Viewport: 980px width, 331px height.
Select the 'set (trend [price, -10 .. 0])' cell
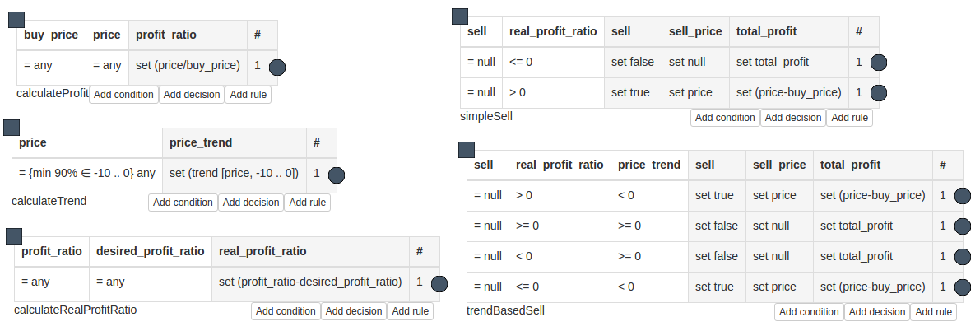tap(234, 173)
